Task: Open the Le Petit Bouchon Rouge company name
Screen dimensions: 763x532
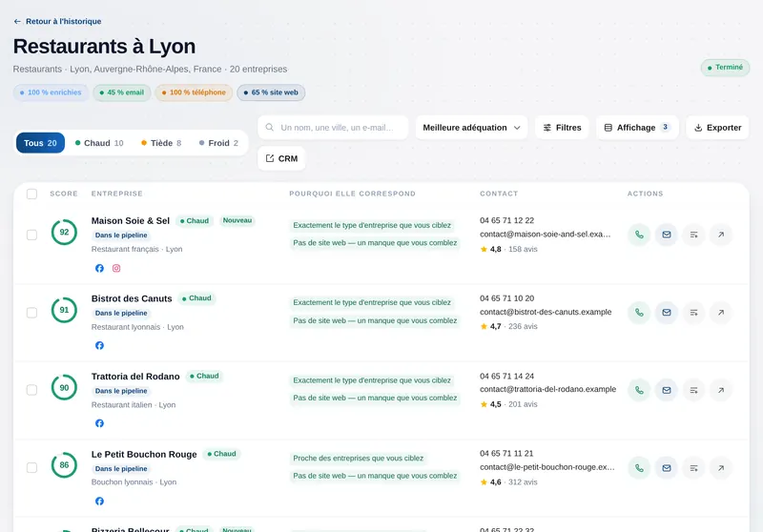Action: pos(144,454)
